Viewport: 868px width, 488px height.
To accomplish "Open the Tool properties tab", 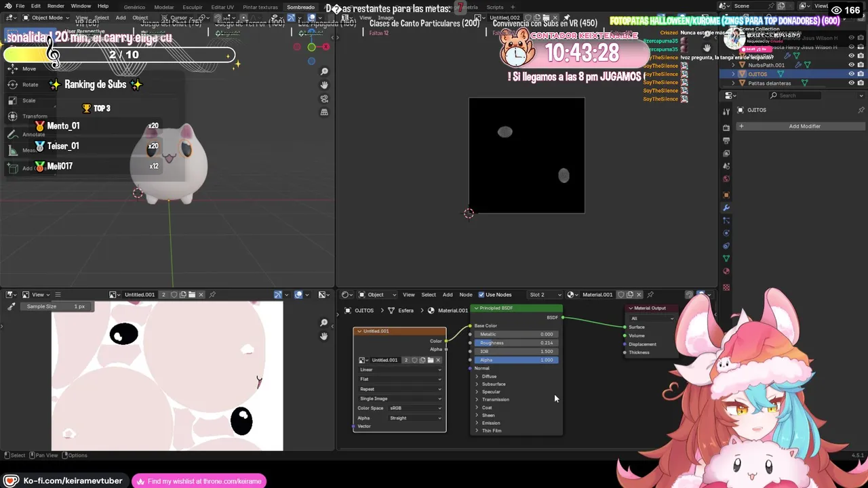I will pos(726,112).
